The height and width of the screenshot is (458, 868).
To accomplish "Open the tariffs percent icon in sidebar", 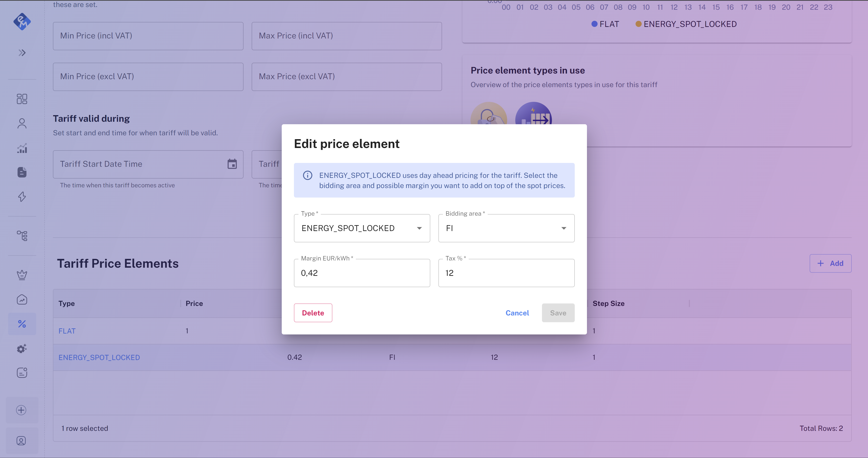I will (22, 324).
